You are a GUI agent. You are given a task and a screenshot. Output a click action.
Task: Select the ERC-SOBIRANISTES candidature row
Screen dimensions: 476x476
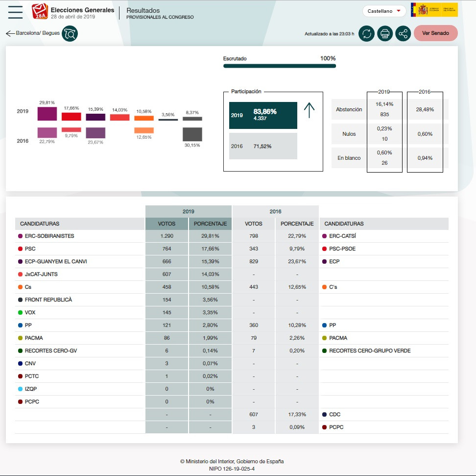[49, 236]
